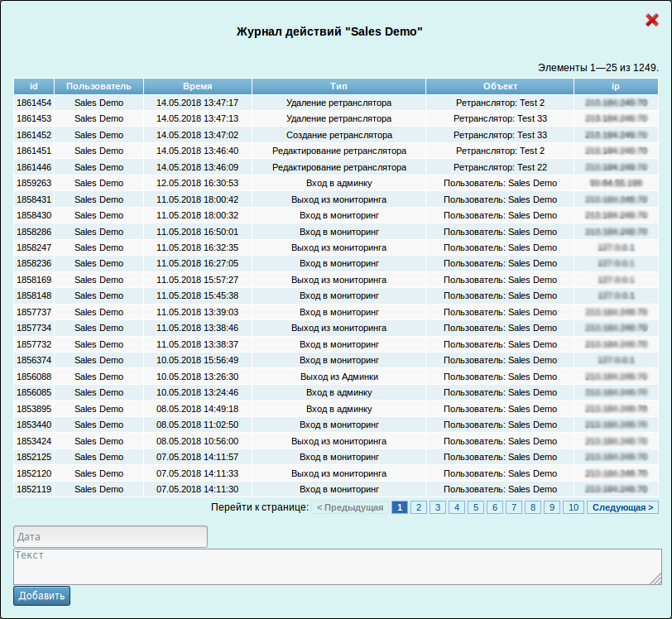Image resolution: width=672 pixels, height=619 pixels.
Task: Sort by ip column header
Action: 616,86
